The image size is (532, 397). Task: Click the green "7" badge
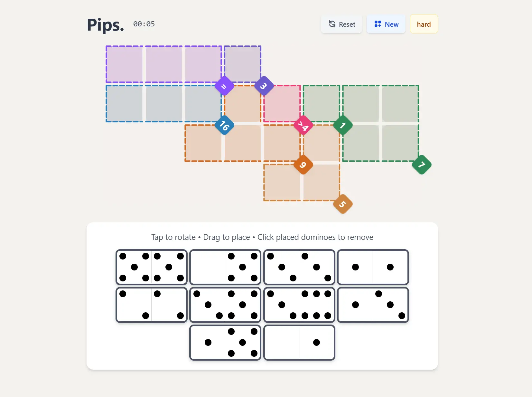(x=422, y=165)
